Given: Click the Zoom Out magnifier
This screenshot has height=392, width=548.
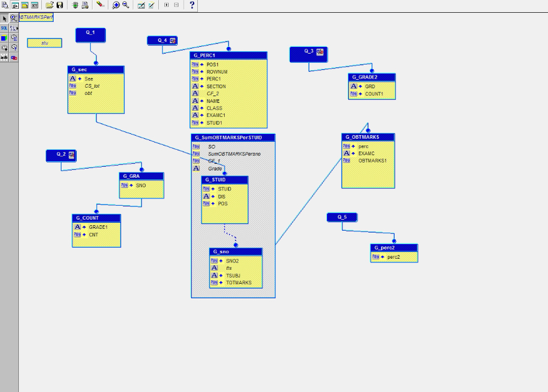Looking at the screenshot, I should click(x=125, y=5).
